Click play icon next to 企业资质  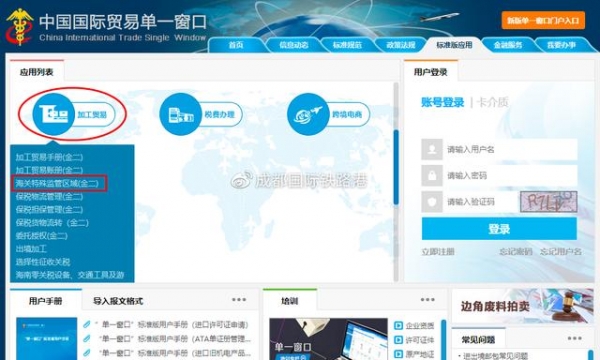398,326
